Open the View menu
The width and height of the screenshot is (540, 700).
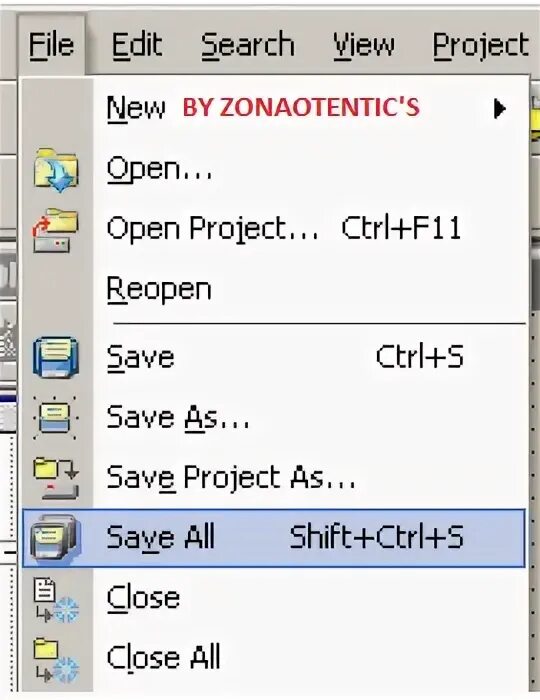pos(364,45)
